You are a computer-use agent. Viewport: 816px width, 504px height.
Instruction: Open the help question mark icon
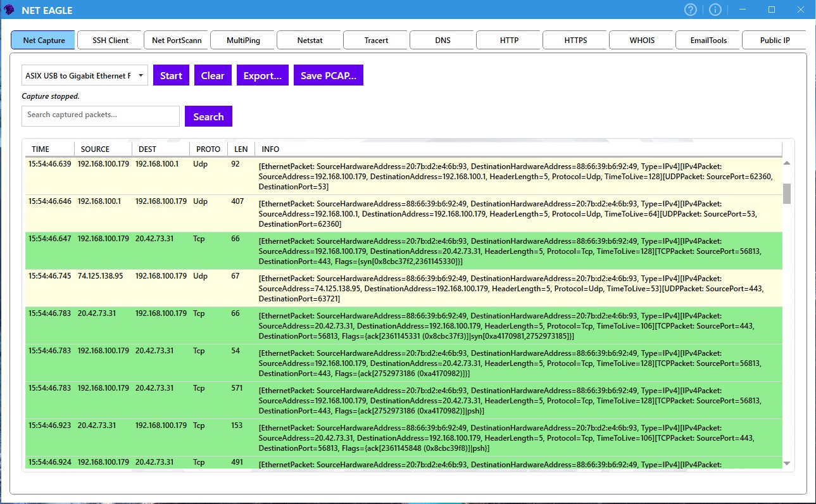point(691,9)
